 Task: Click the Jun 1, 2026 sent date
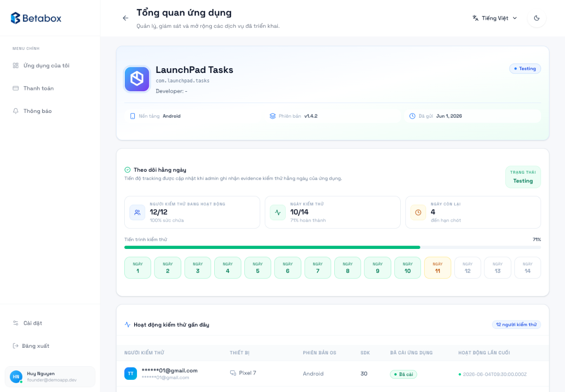(x=449, y=116)
